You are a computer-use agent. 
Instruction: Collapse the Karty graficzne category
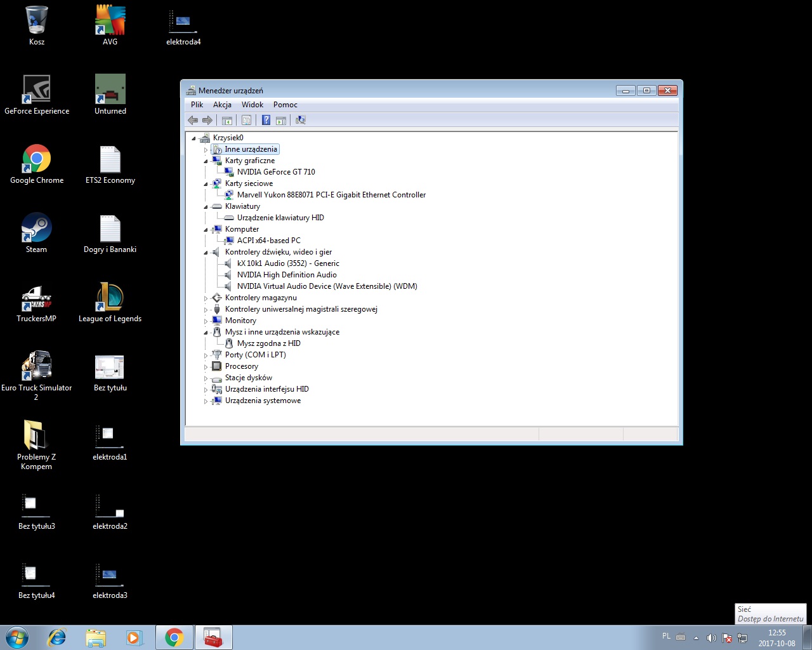(206, 161)
